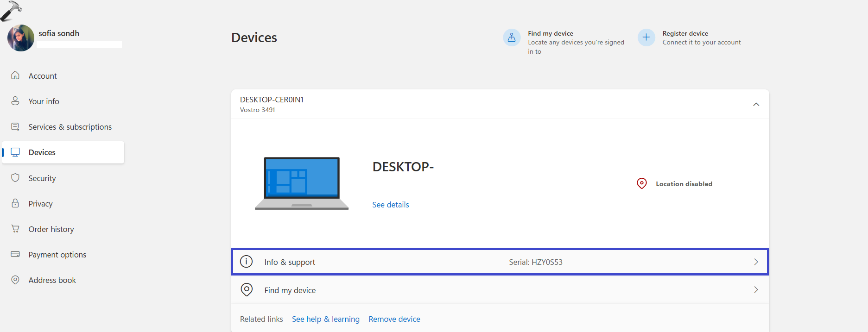This screenshot has width=868, height=332.
Task: Click the Register device plus icon
Action: coord(646,38)
